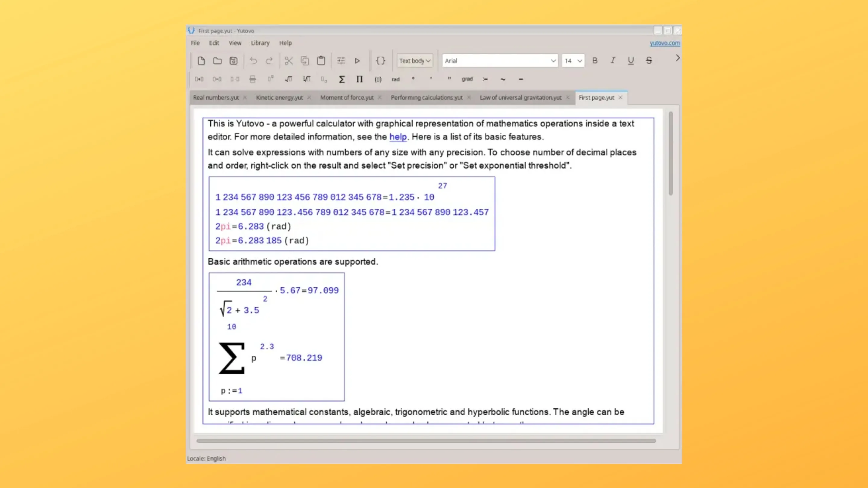The width and height of the screenshot is (868, 488).
Task: Click the Locale: English status text
Action: pos(206,458)
